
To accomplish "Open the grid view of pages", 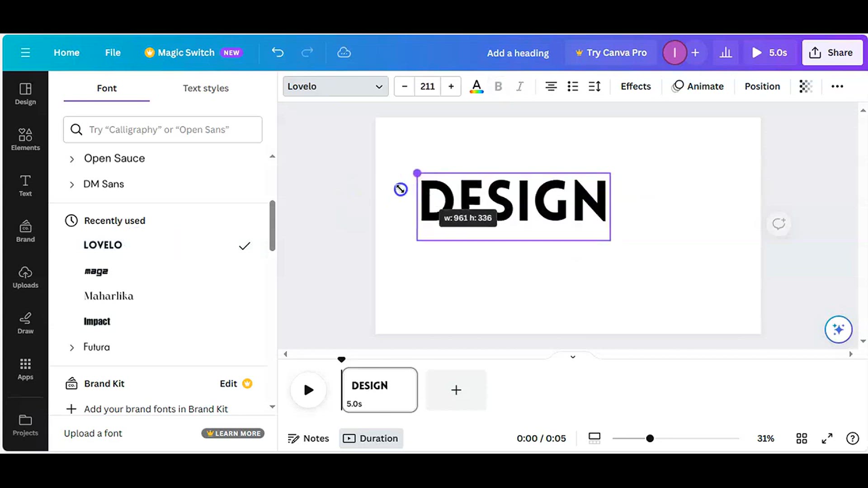I will point(802,438).
